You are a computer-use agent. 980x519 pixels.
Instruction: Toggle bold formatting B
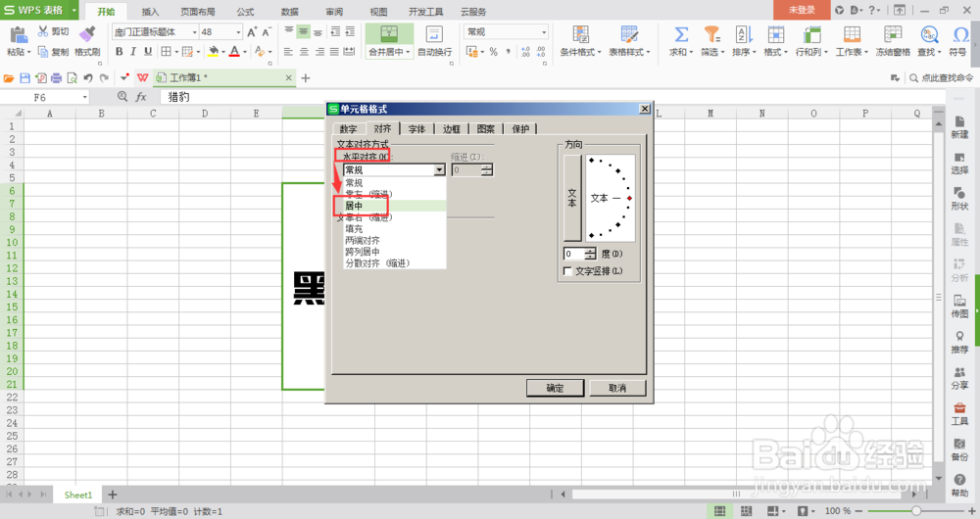click(x=119, y=51)
